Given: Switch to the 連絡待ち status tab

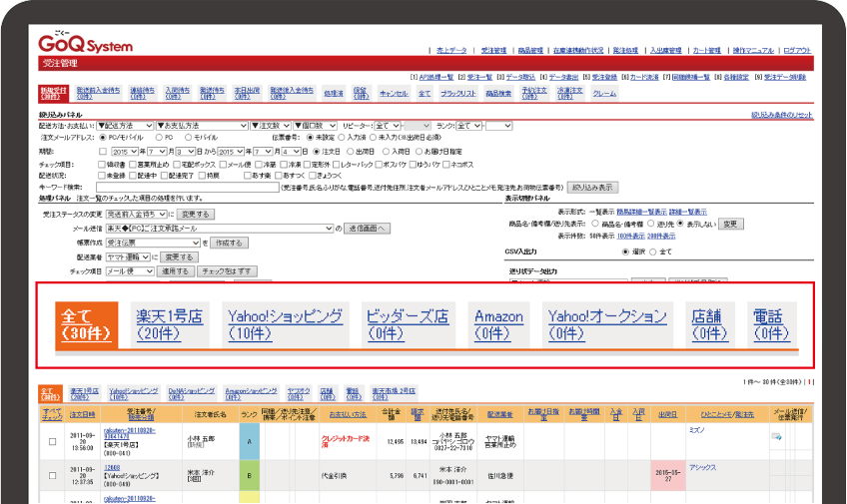Looking at the screenshot, I should pyautogui.click(x=142, y=94).
